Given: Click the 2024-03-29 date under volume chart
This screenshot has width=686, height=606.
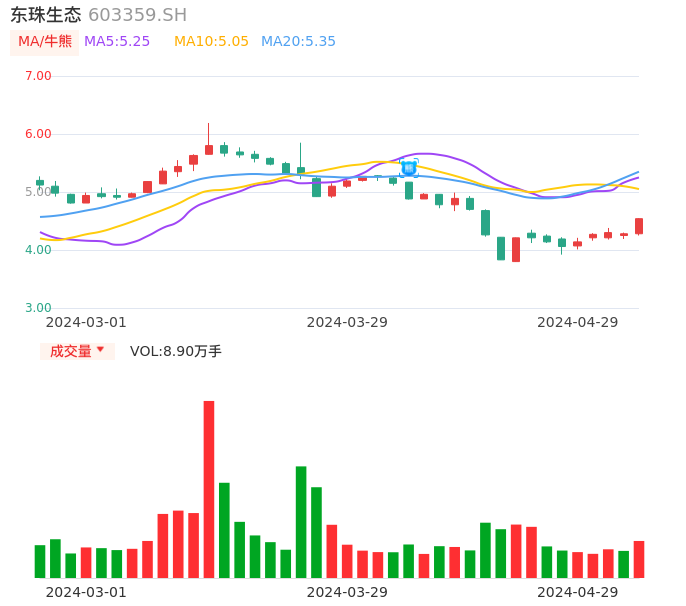Looking at the screenshot, I should (x=347, y=592).
